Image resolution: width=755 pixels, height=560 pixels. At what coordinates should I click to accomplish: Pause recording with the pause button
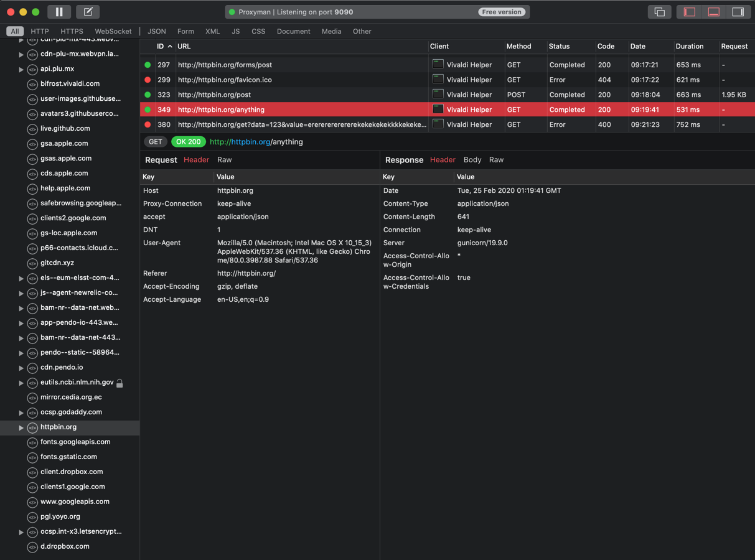pyautogui.click(x=59, y=12)
